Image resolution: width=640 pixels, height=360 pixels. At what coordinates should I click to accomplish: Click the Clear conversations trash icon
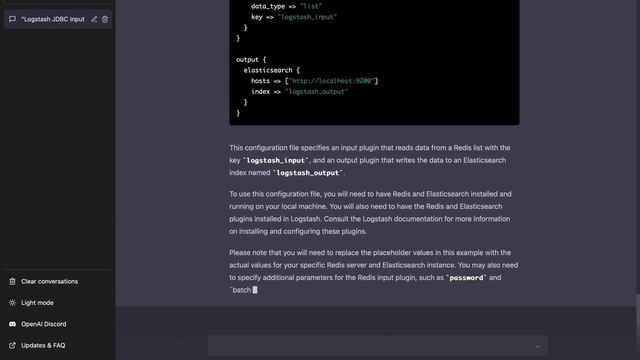pos(12,282)
